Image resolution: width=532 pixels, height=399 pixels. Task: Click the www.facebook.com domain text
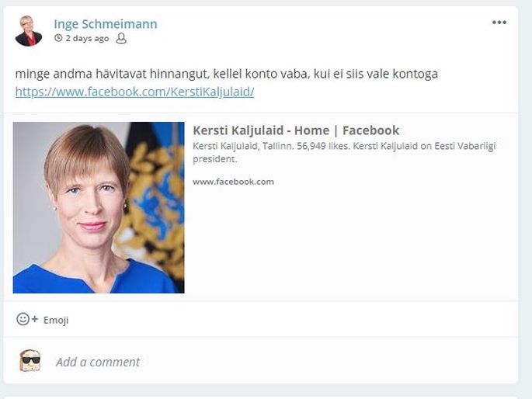click(x=234, y=182)
